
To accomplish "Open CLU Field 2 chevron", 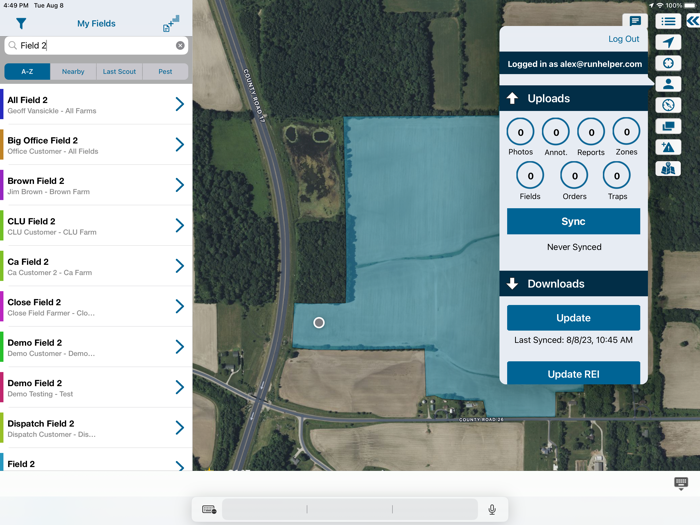I will (179, 225).
